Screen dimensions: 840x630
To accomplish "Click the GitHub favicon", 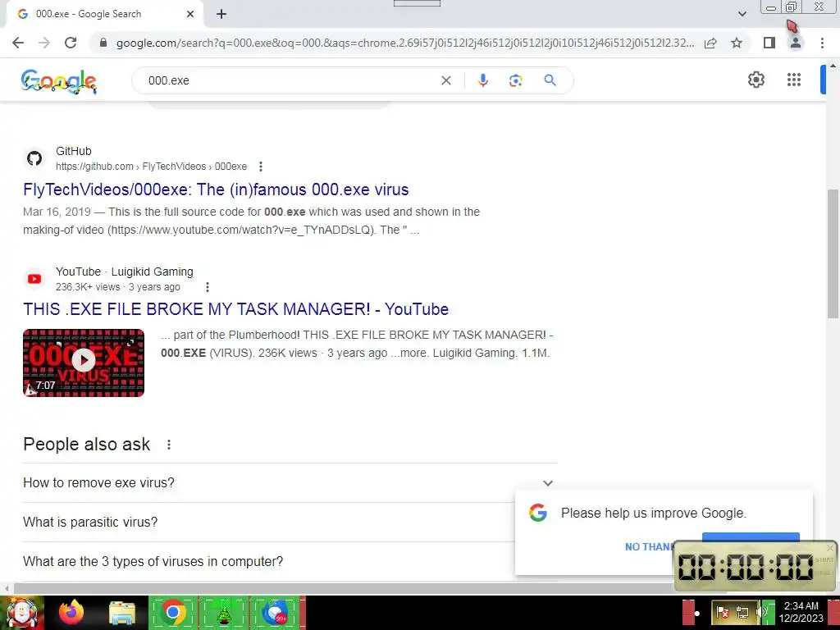I will coord(34,158).
